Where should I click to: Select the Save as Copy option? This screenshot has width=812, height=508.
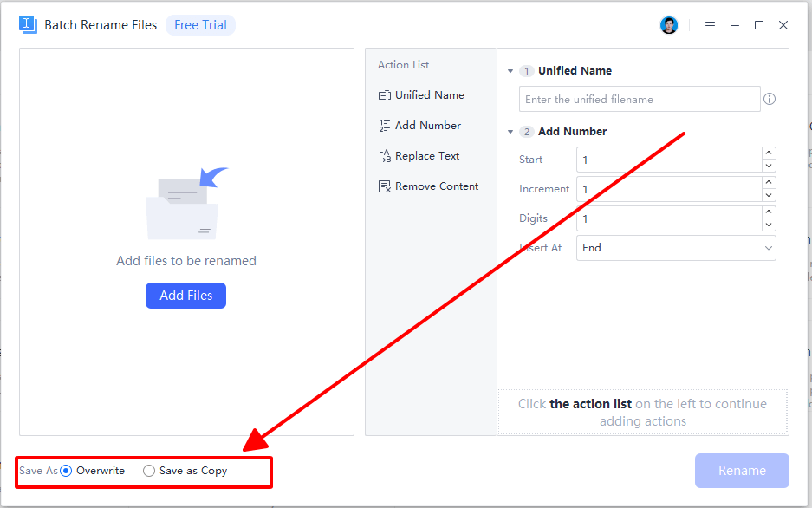pyautogui.click(x=148, y=471)
